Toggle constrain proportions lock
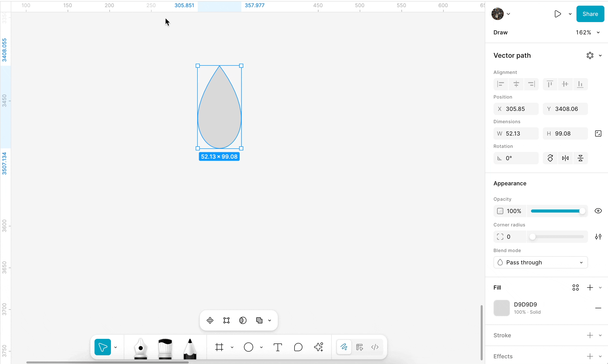 [x=598, y=133]
